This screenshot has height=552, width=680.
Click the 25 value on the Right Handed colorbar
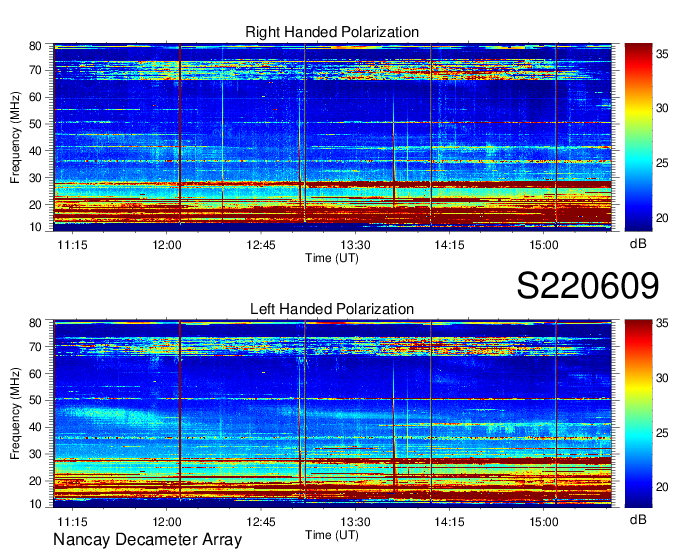pos(662,163)
